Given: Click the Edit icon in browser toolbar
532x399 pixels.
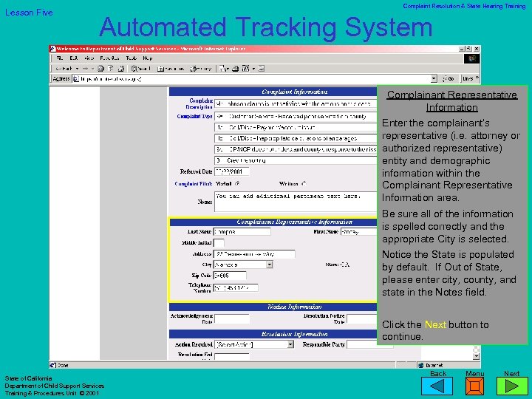Looking at the screenshot, I should pyautogui.click(x=245, y=69).
